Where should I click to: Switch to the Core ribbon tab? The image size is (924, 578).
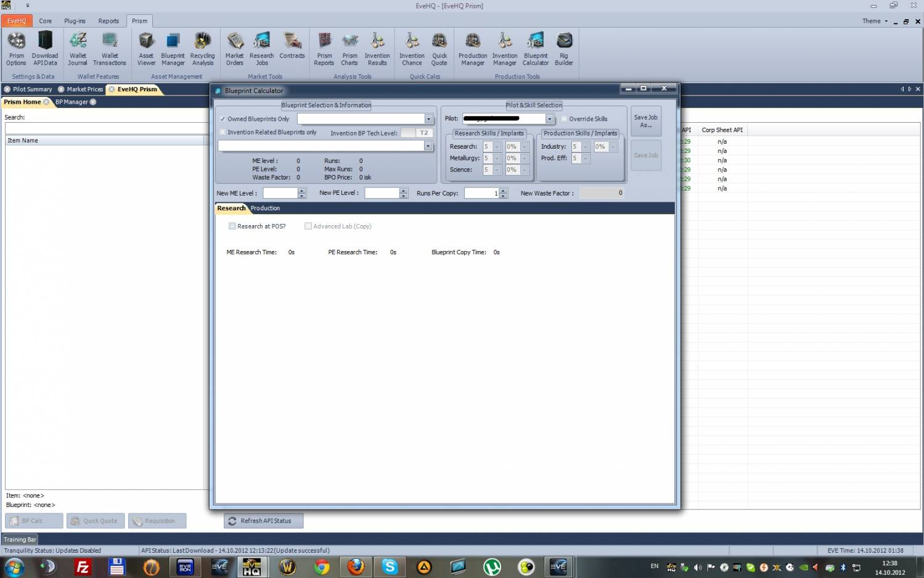(46, 21)
